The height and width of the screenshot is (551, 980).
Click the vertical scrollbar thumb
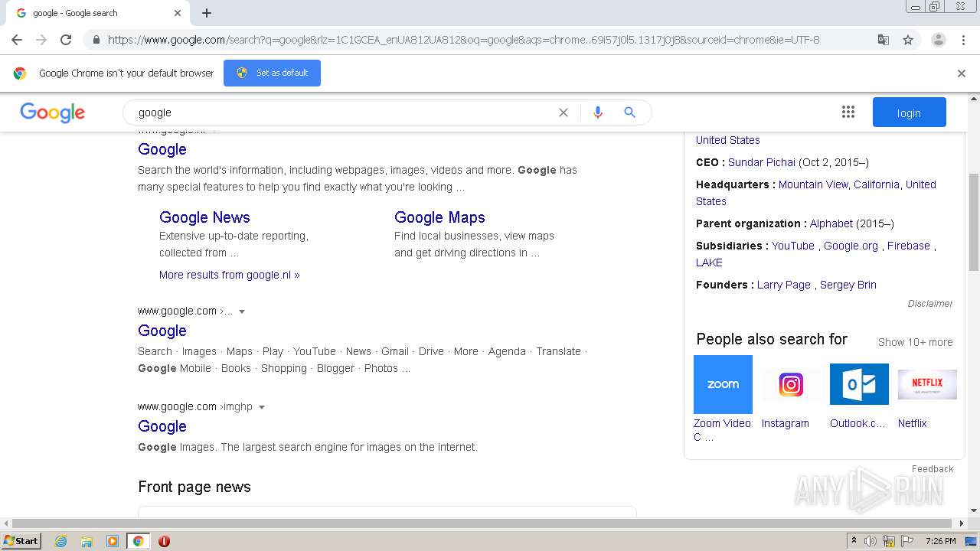[974, 222]
